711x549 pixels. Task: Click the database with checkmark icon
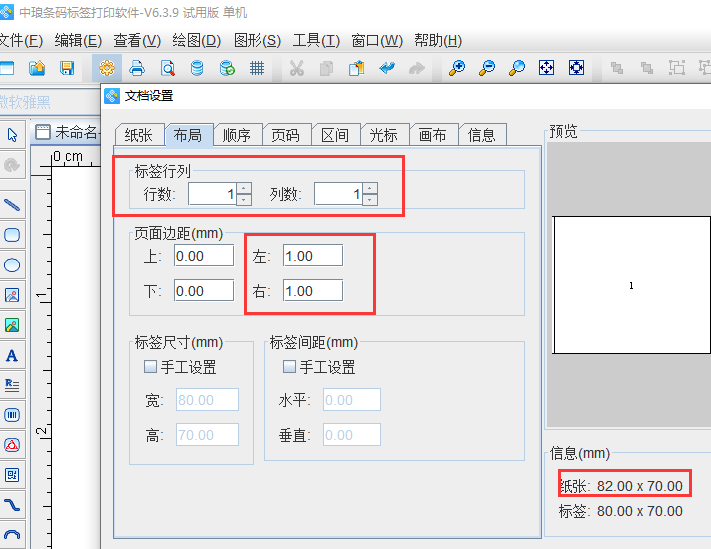coord(227,68)
